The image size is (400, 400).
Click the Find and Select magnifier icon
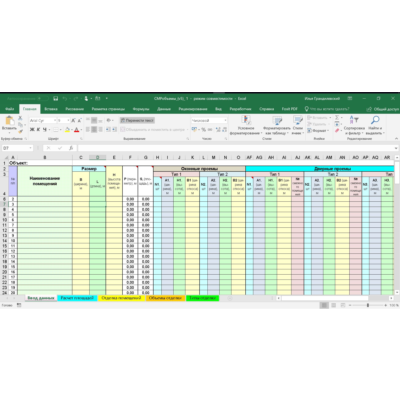(x=375, y=120)
